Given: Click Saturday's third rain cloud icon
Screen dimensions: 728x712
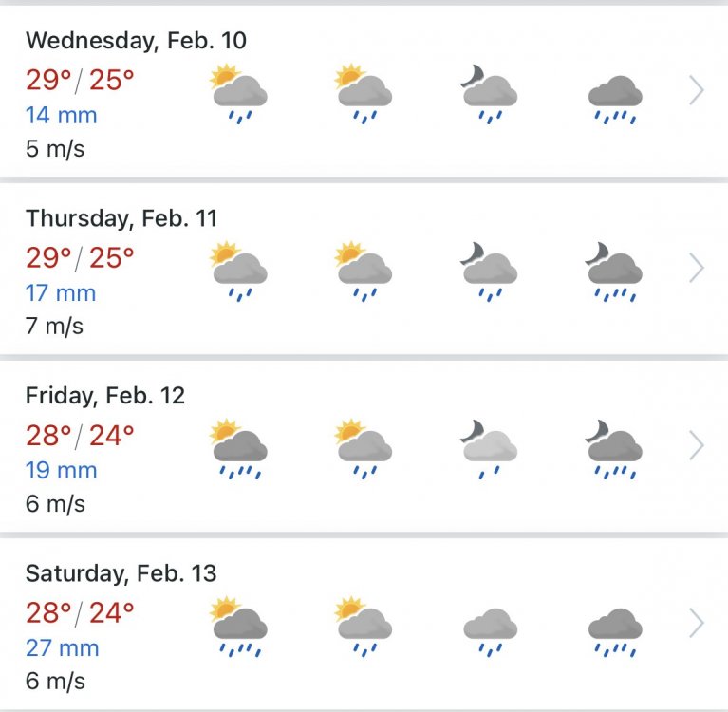Looking at the screenshot, I should pos(490,628).
